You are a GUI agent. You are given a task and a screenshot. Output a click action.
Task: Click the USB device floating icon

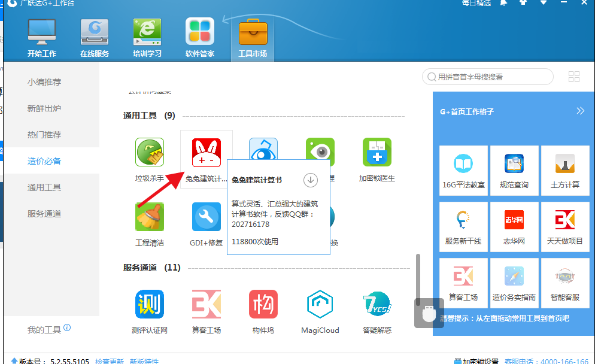click(429, 313)
